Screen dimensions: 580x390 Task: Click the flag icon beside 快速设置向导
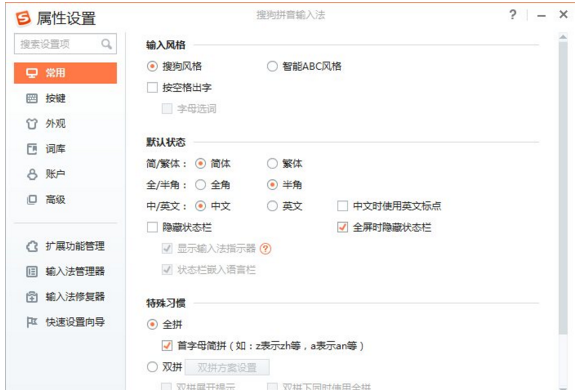[x=32, y=322]
